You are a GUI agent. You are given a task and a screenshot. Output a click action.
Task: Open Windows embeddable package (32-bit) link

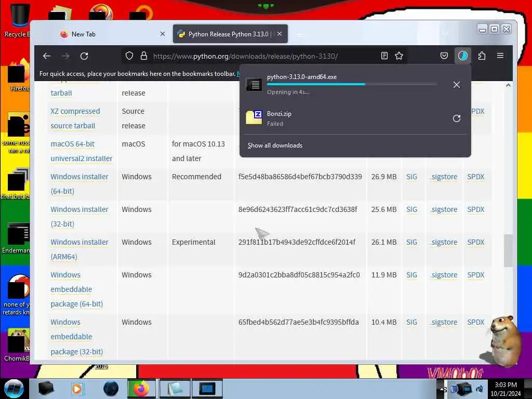(77, 337)
